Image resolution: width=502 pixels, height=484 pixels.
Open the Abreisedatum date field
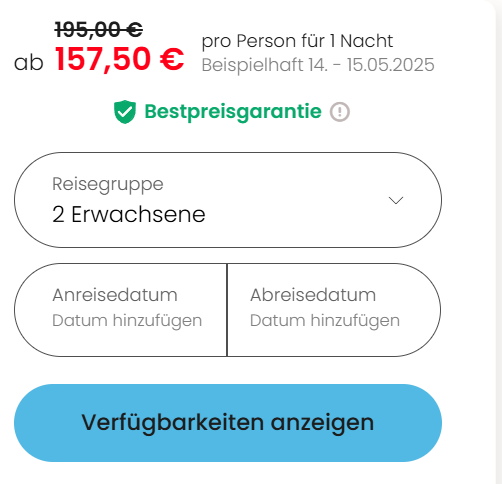point(334,310)
